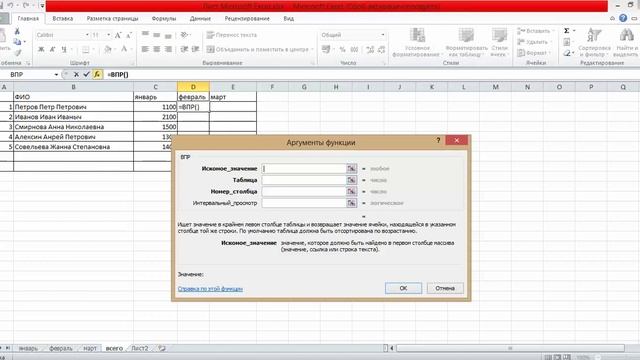
Task: Open the Справка по этой функции link
Action: [210, 289]
